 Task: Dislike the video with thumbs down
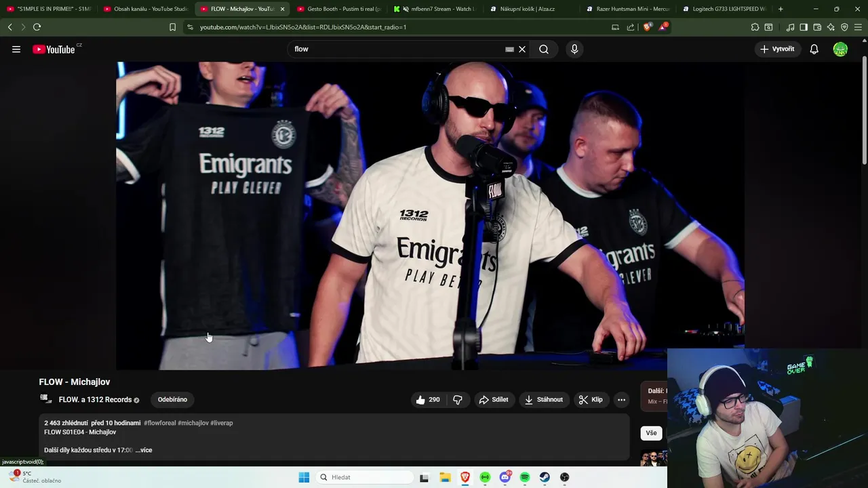pos(458,400)
